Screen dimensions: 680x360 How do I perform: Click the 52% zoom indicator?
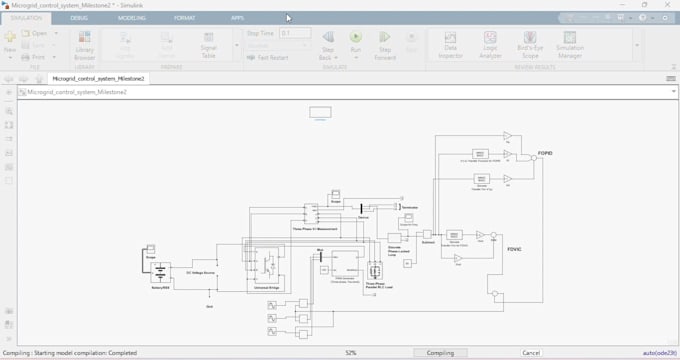tap(351, 353)
